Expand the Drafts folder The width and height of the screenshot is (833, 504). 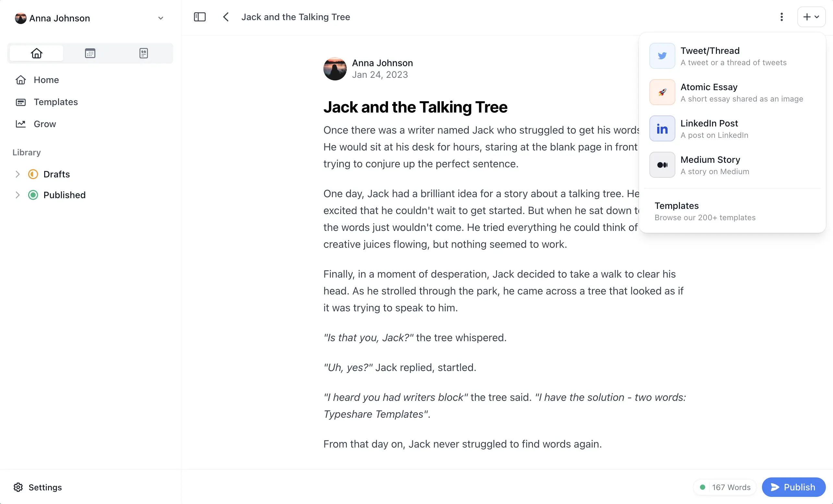pyautogui.click(x=18, y=174)
